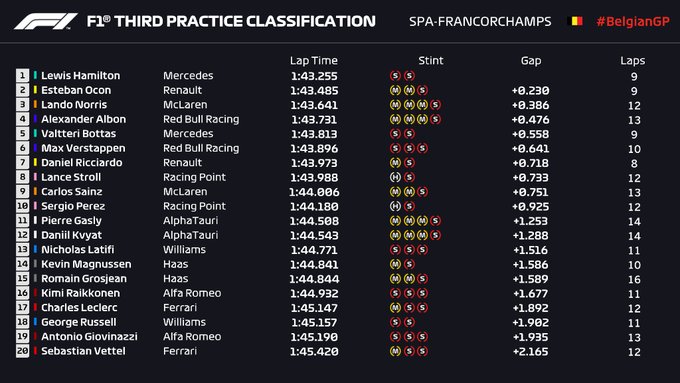Click the medium tyre icon in Charles Leclerc's stint
This screenshot has height=383, width=680.
coord(395,308)
